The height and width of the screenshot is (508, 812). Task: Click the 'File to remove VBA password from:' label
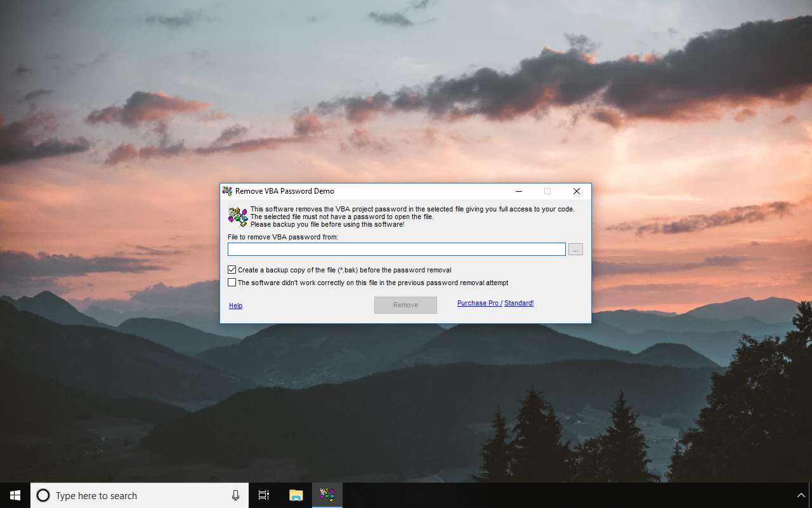click(283, 237)
